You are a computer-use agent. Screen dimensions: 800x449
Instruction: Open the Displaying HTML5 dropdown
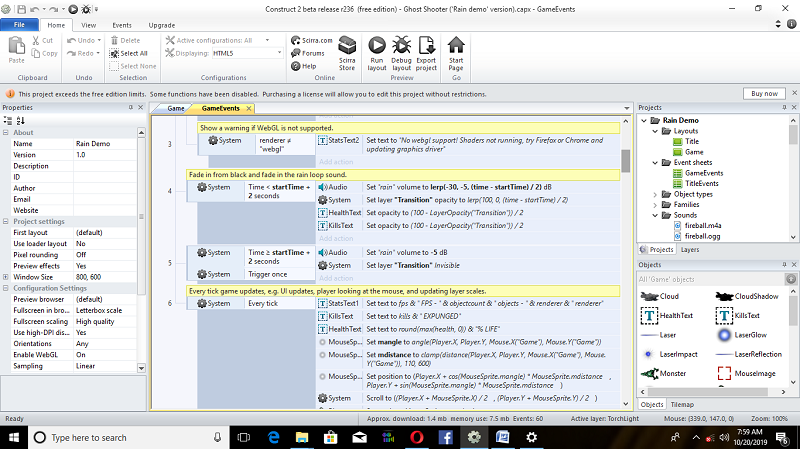247,53
